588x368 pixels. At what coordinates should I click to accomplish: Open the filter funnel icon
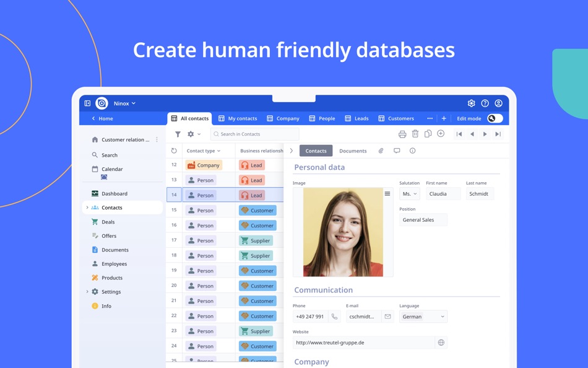click(x=178, y=134)
